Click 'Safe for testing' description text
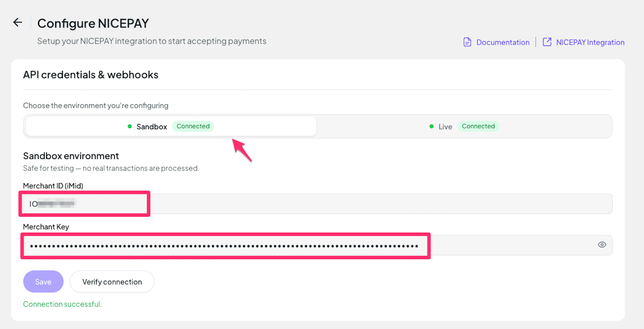Screen dimensions: 644x329 tap(111, 168)
